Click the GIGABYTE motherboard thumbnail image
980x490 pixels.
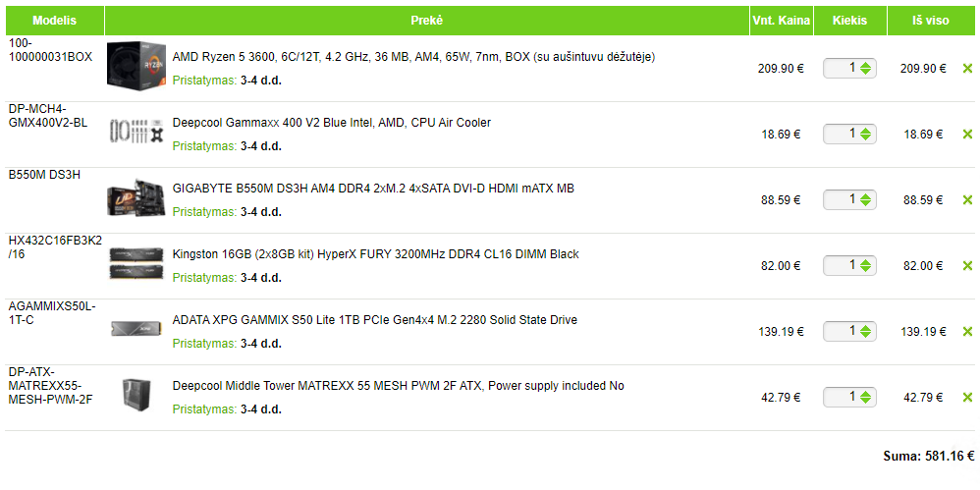[x=135, y=198]
